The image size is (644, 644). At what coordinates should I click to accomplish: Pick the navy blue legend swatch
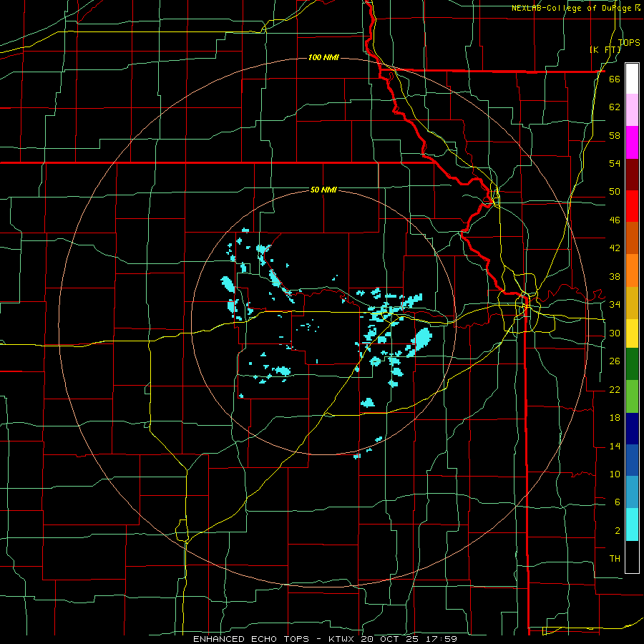(x=632, y=429)
